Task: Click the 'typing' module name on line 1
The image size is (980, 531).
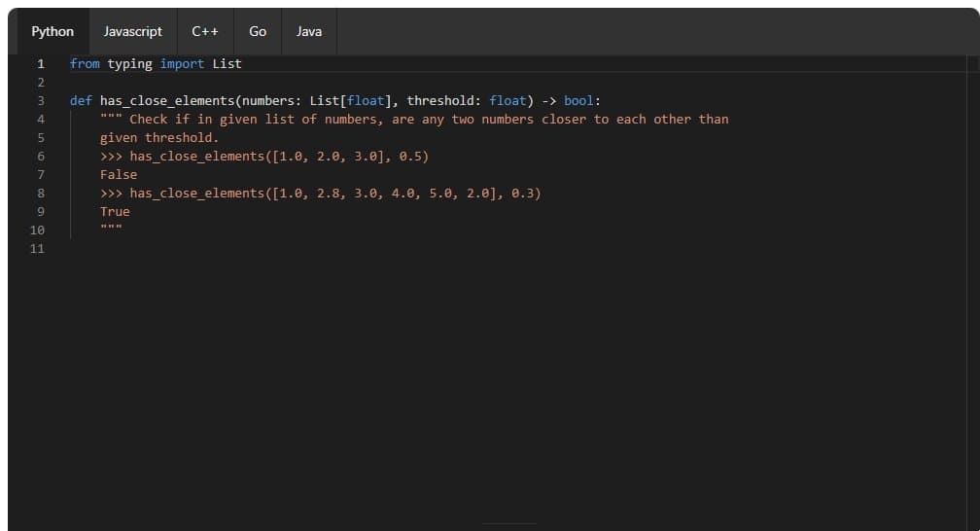Action: coord(129,64)
